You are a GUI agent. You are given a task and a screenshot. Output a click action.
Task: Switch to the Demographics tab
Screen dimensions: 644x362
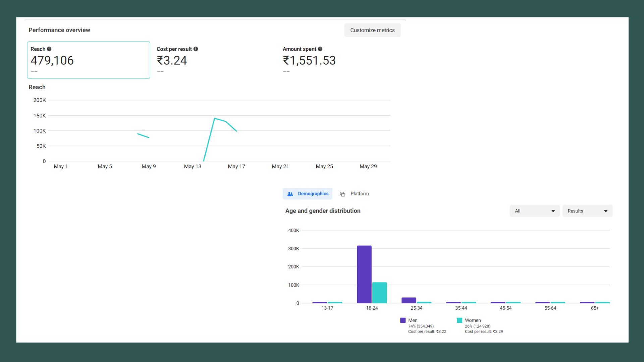(308, 194)
